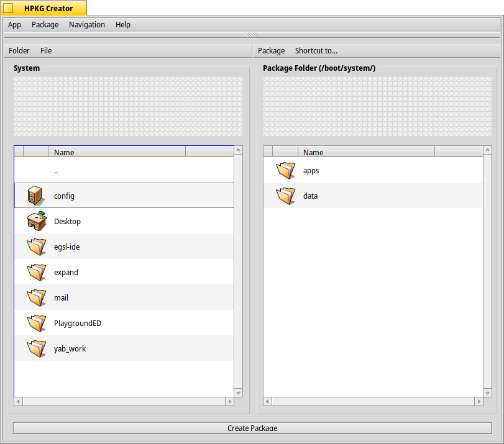Click the apps folder icon in Package Folder

[286, 170]
